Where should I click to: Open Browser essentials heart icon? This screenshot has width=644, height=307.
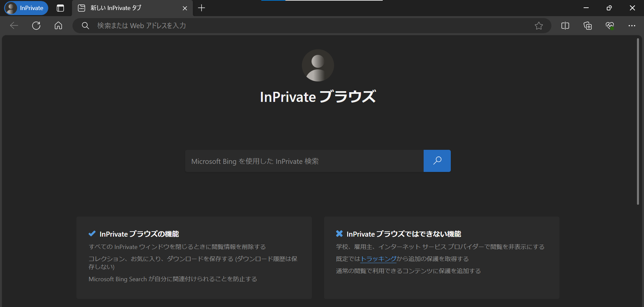[610, 25]
